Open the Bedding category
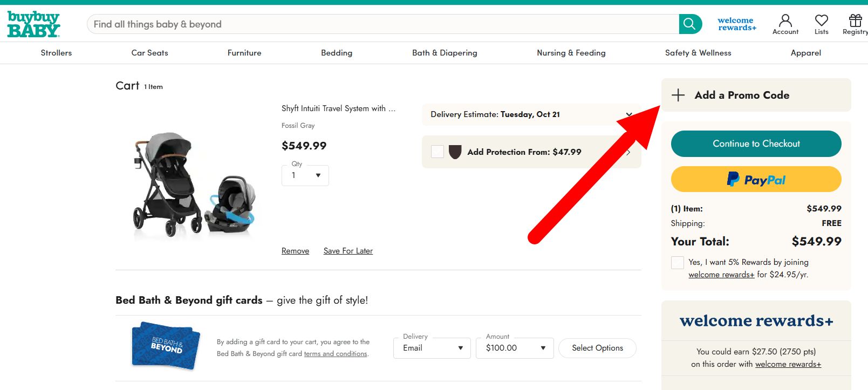 [x=337, y=53]
